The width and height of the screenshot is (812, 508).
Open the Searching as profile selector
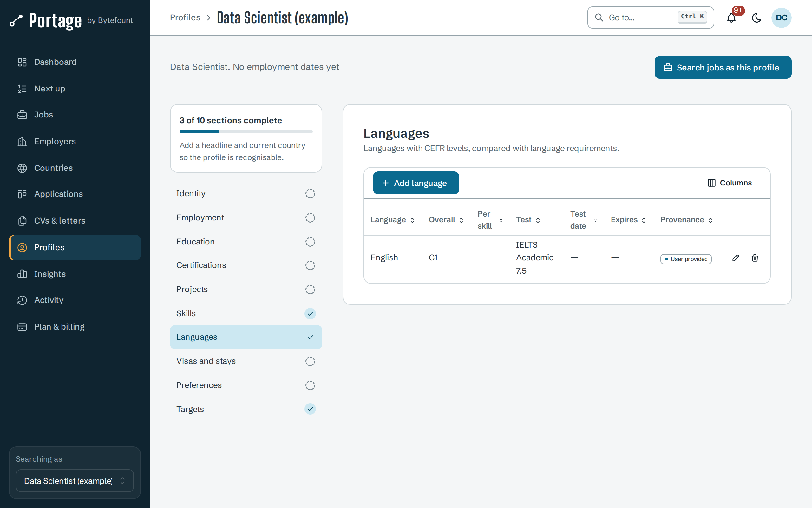coord(75,480)
